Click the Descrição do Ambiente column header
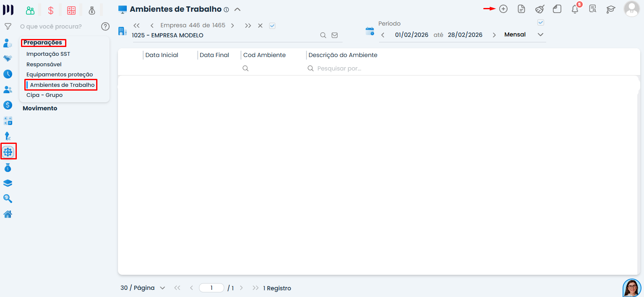This screenshot has height=297, width=644. (343, 55)
